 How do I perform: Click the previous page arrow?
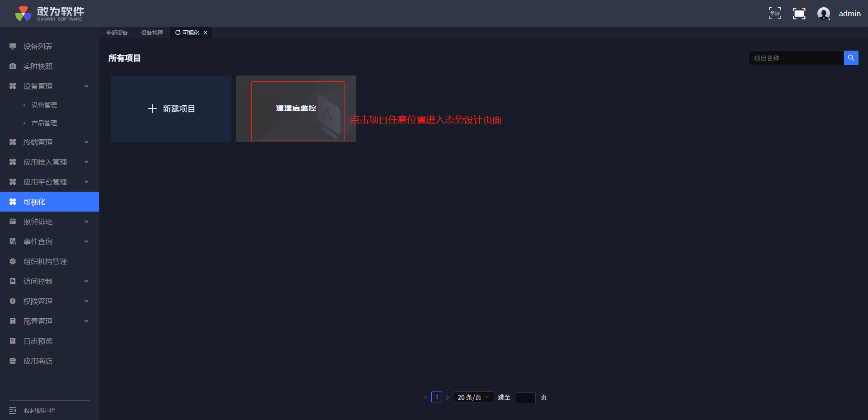click(x=425, y=397)
